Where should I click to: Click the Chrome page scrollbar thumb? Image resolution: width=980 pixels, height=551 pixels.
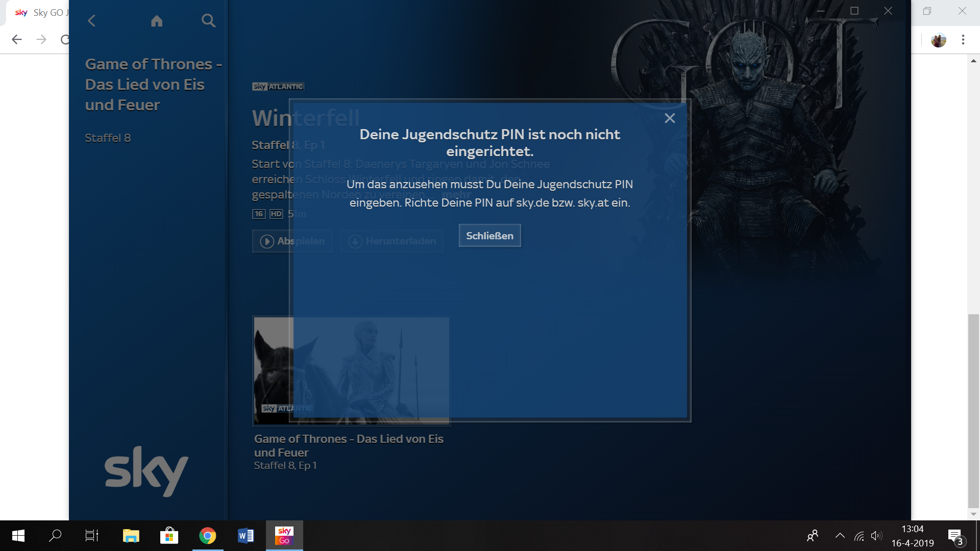[973, 411]
